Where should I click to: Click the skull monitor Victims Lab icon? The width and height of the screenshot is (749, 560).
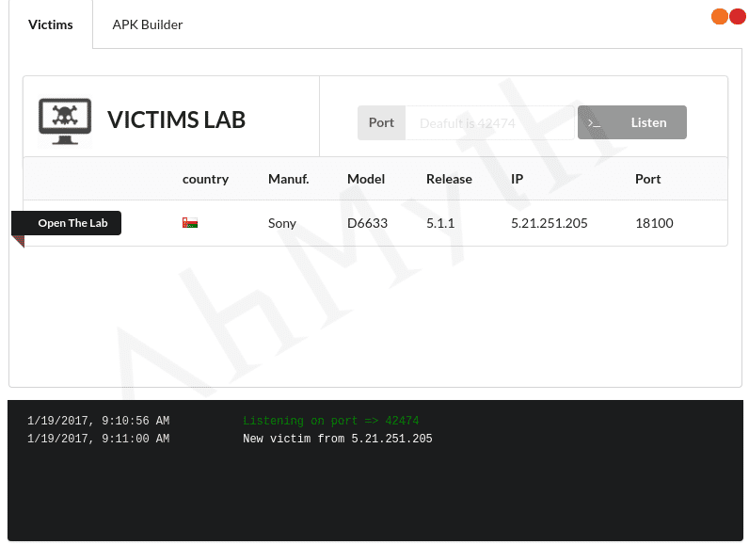[65, 121]
